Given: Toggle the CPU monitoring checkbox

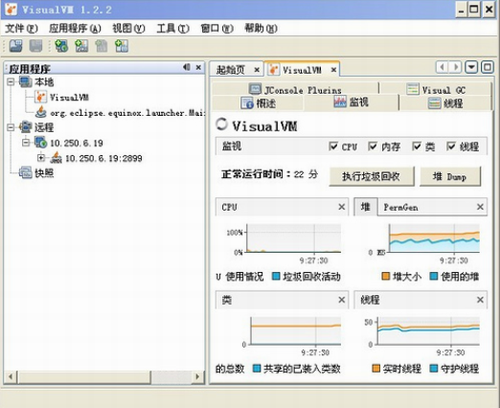Looking at the screenshot, I should [333, 146].
